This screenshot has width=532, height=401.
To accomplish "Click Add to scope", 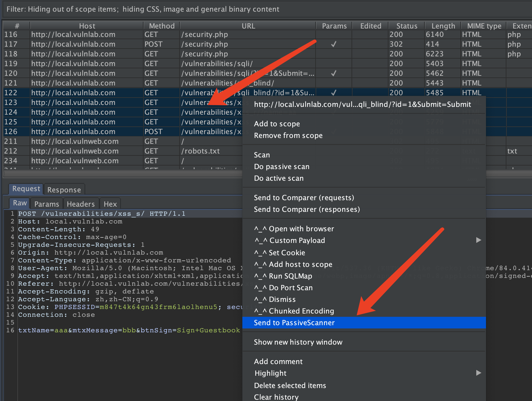I will click(277, 124).
